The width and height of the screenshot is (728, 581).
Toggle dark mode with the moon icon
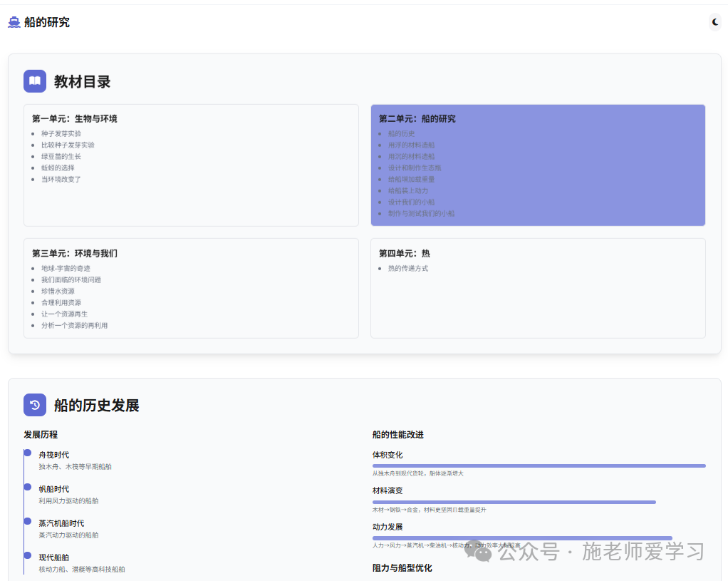tap(715, 22)
